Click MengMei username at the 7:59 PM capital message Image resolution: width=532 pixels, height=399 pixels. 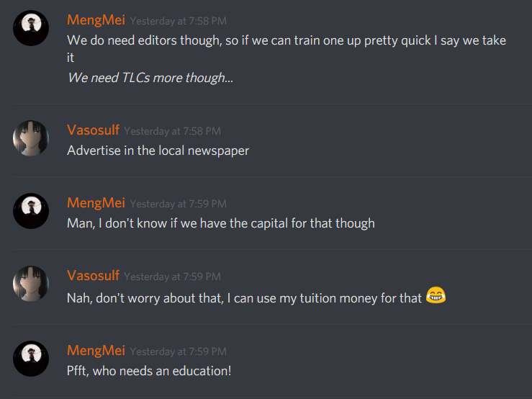coord(96,203)
